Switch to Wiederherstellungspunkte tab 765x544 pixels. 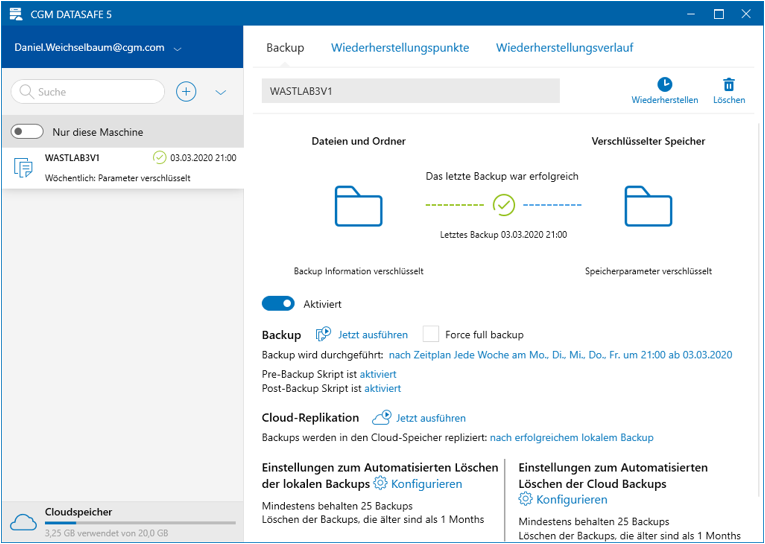(x=400, y=48)
